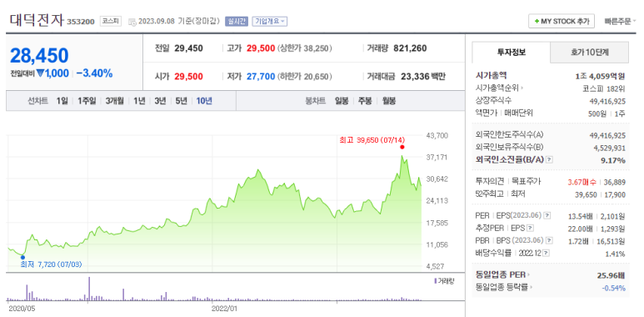Click the arrow after 동일업종 등락률
Viewport: 644px width, 317px height.
(531, 287)
